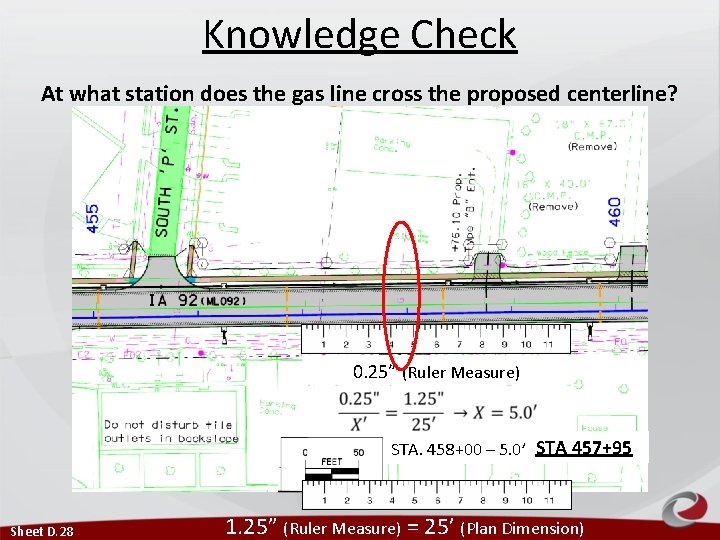Click the red swoosh logo in the corner

click(x=685, y=510)
